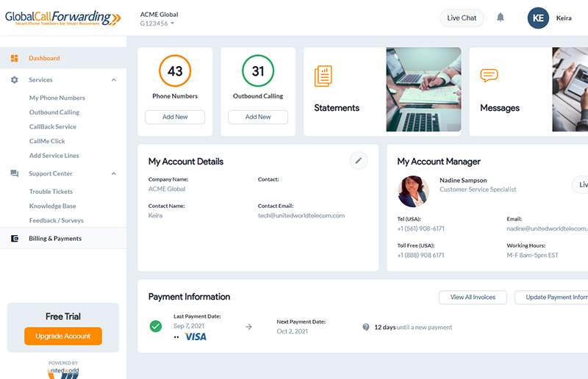Image resolution: width=588 pixels, height=379 pixels.
Task: Click the Free Trial heading
Action: 63,317
